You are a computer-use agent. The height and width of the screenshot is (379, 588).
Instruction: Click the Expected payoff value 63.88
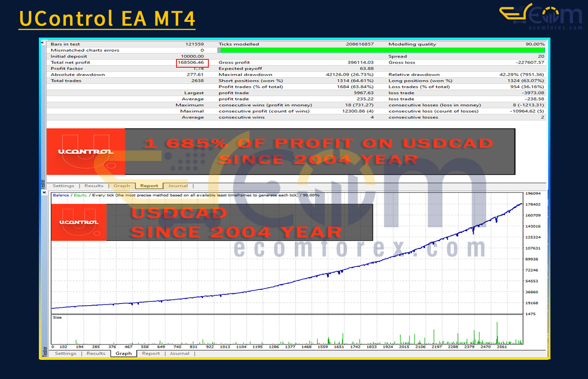(367, 69)
